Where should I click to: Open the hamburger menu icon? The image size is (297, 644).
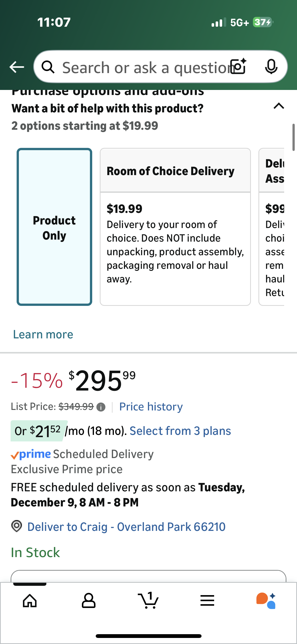click(x=207, y=601)
